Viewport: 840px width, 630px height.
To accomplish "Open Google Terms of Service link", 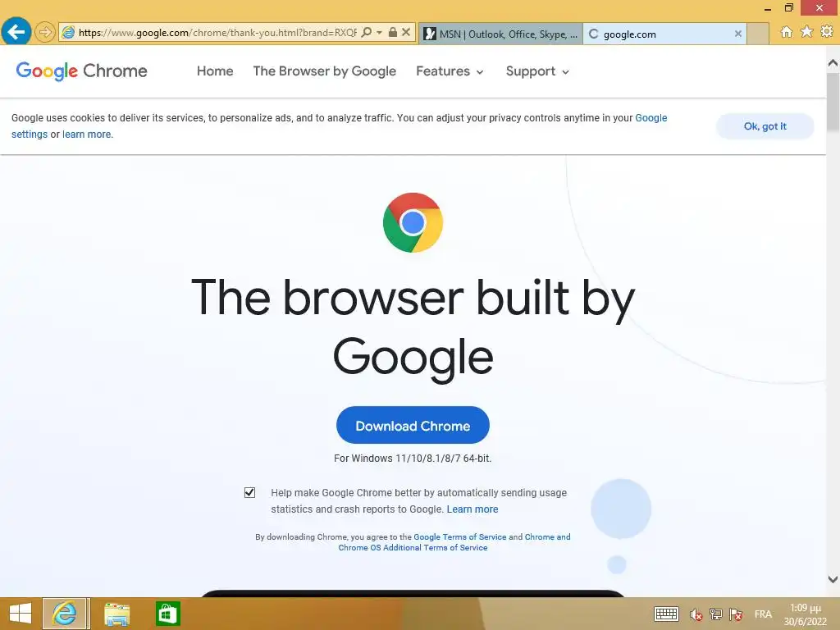I will 459,536.
